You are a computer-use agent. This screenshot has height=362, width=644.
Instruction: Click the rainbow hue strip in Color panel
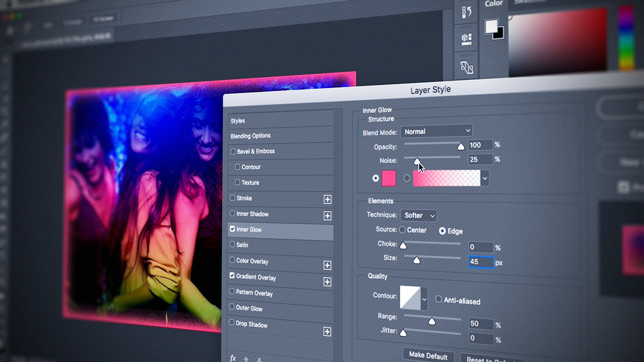pyautogui.click(x=626, y=38)
